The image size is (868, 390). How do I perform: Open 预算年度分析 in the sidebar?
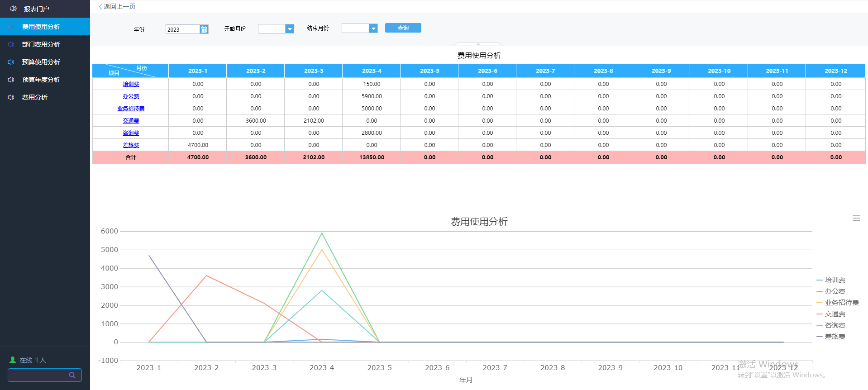[x=41, y=80]
